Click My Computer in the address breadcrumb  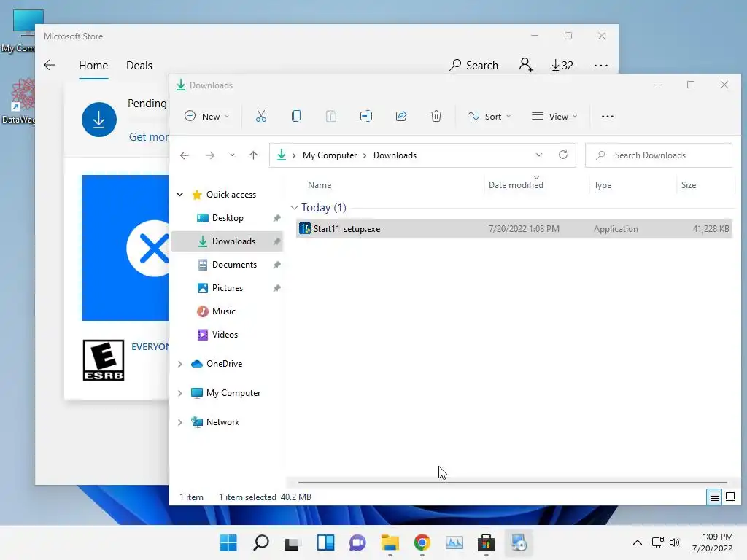coord(330,155)
